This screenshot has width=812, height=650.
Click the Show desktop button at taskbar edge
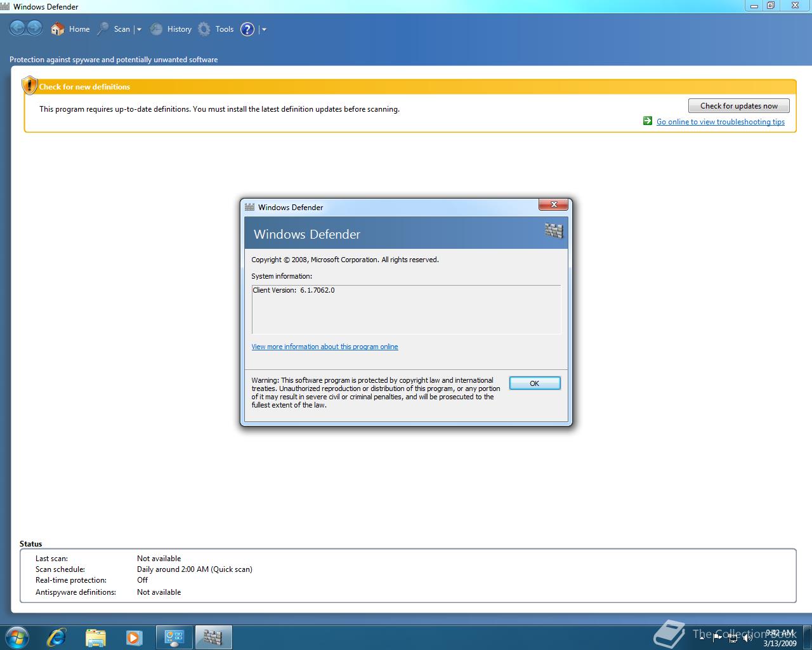(x=807, y=637)
